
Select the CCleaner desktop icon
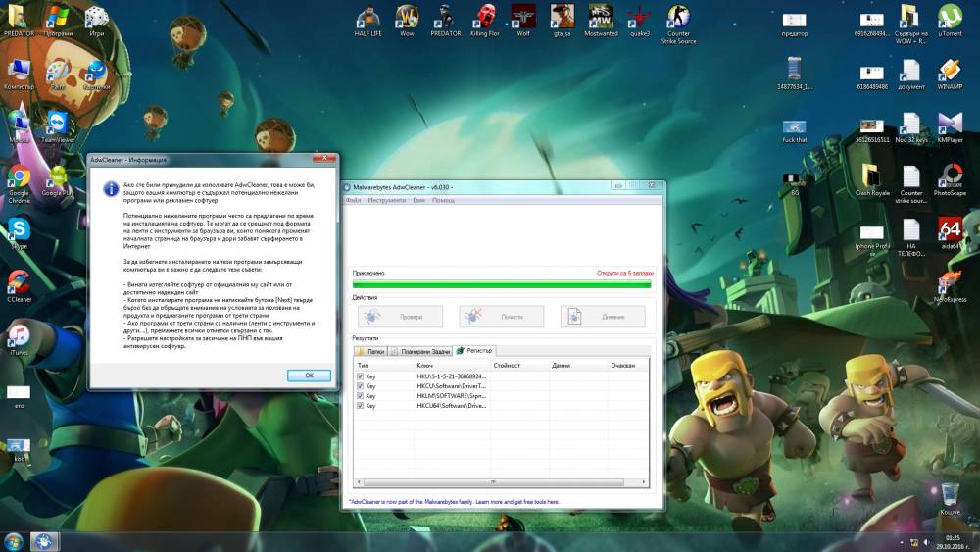[19, 286]
